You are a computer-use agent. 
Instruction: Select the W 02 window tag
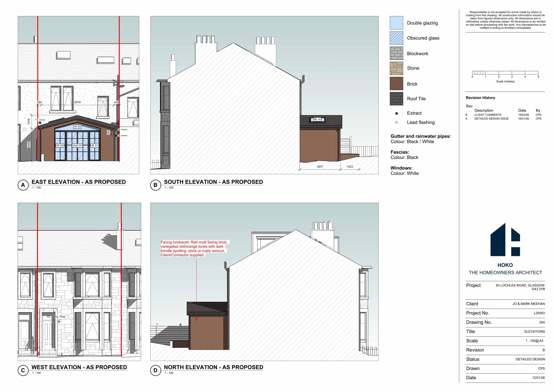click(x=60, y=146)
